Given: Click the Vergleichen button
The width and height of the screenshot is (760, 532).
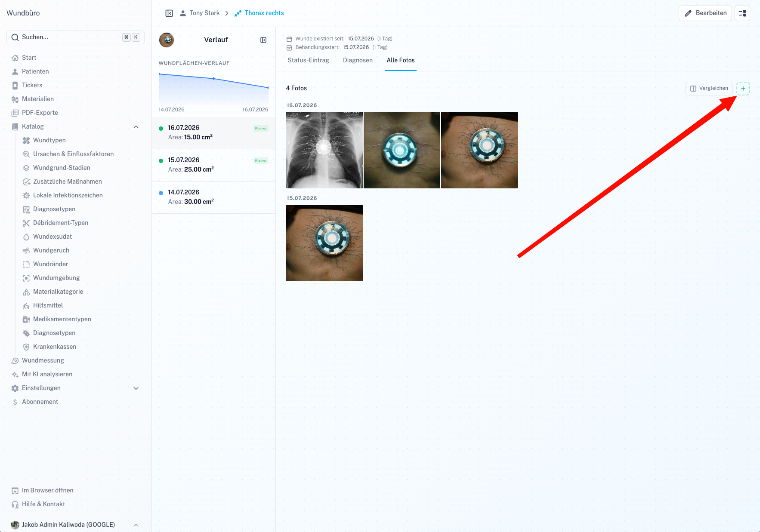Looking at the screenshot, I should point(709,89).
